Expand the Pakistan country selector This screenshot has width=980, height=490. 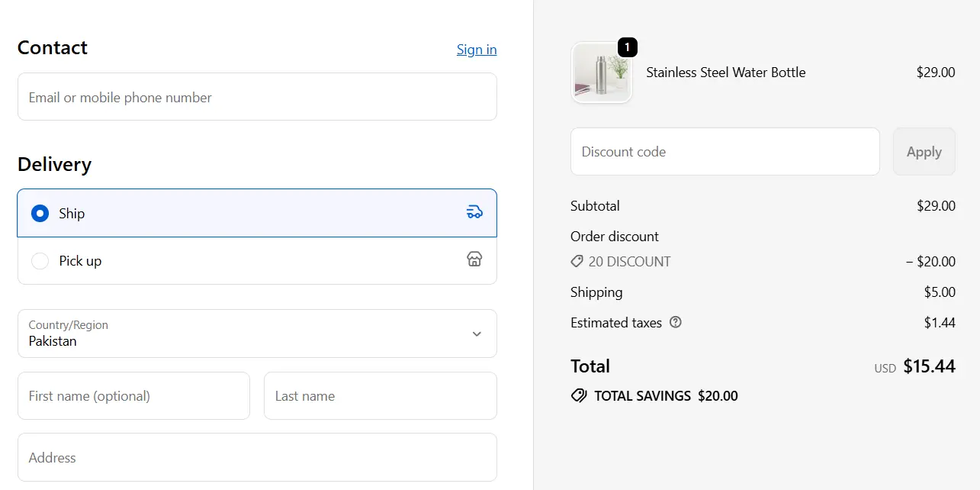257,334
